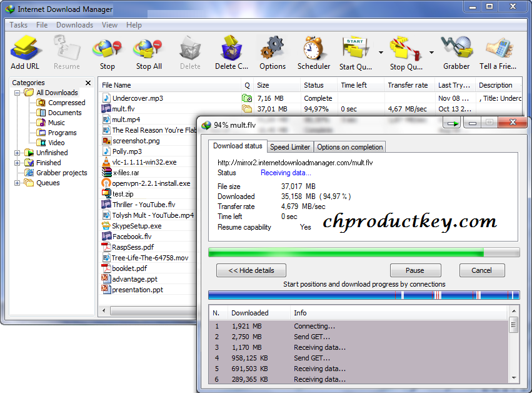Cancel the mult.flv download
532x393 pixels.
point(482,270)
